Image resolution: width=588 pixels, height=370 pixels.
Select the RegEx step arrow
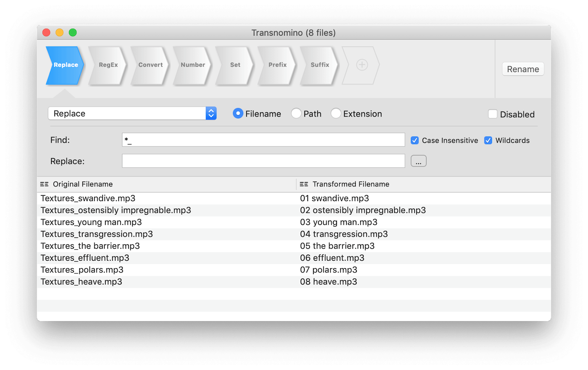pyautogui.click(x=108, y=65)
